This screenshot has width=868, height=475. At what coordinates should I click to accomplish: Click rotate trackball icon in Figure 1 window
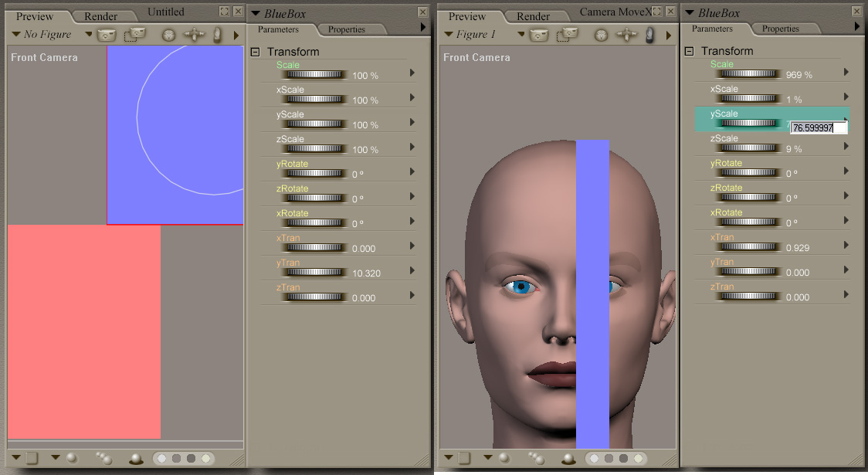pyautogui.click(x=602, y=35)
